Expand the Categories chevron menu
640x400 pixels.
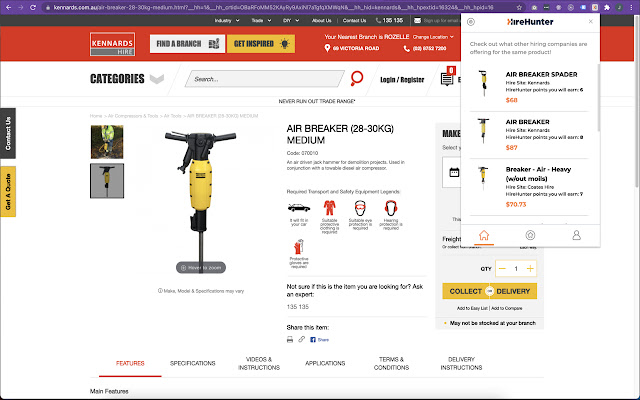[157, 78]
